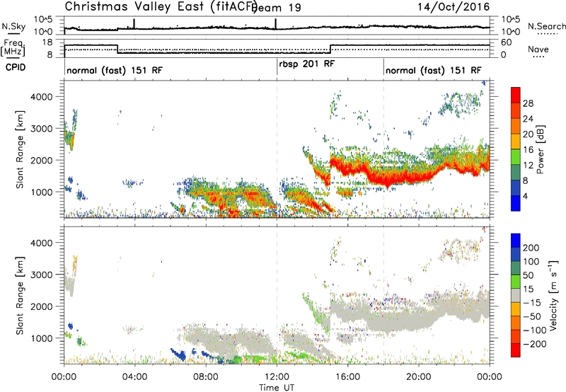Pick the bright blue bottom segment of the Power colorbar
Screen dimensions: 566x392
pos(516,203)
